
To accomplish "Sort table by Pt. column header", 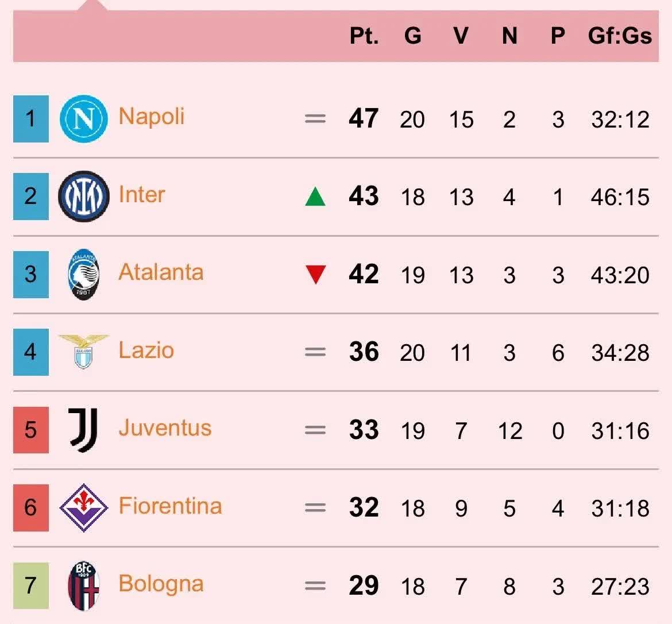I will click(364, 36).
